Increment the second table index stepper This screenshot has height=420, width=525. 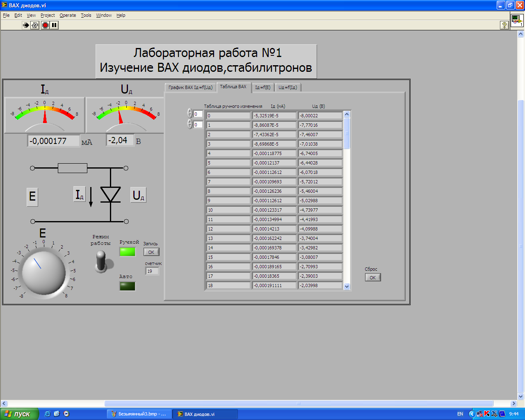coord(189,122)
